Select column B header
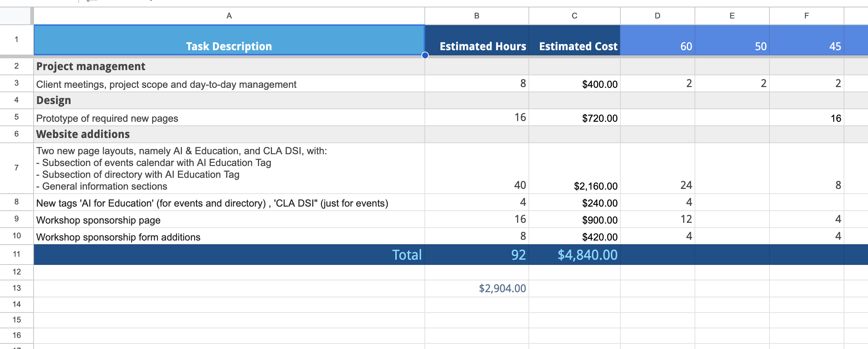 [476, 16]
